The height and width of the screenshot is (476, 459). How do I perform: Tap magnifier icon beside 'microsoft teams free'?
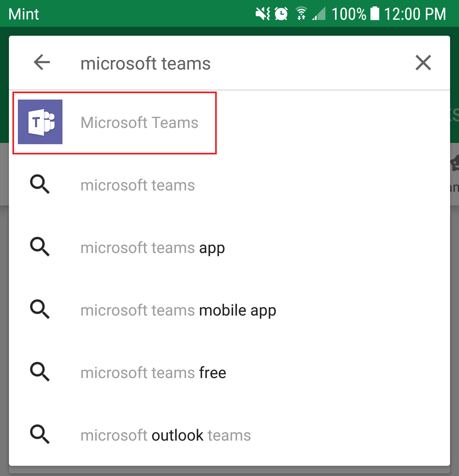point(40,372)
